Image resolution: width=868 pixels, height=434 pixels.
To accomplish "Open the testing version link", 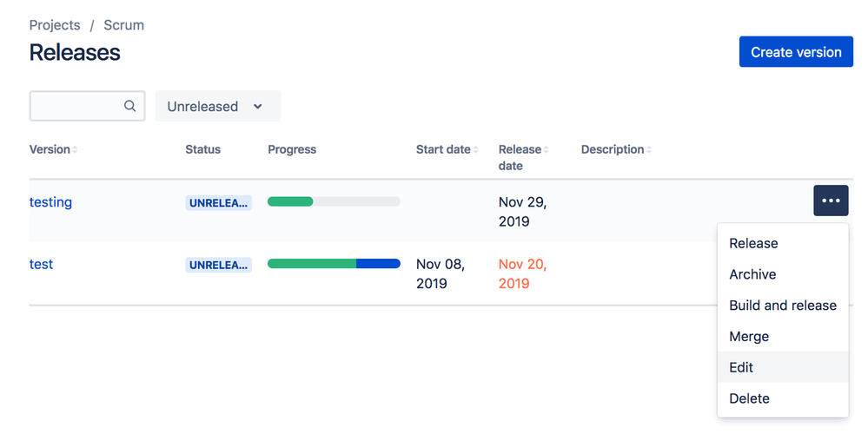I will coord(50,202).
